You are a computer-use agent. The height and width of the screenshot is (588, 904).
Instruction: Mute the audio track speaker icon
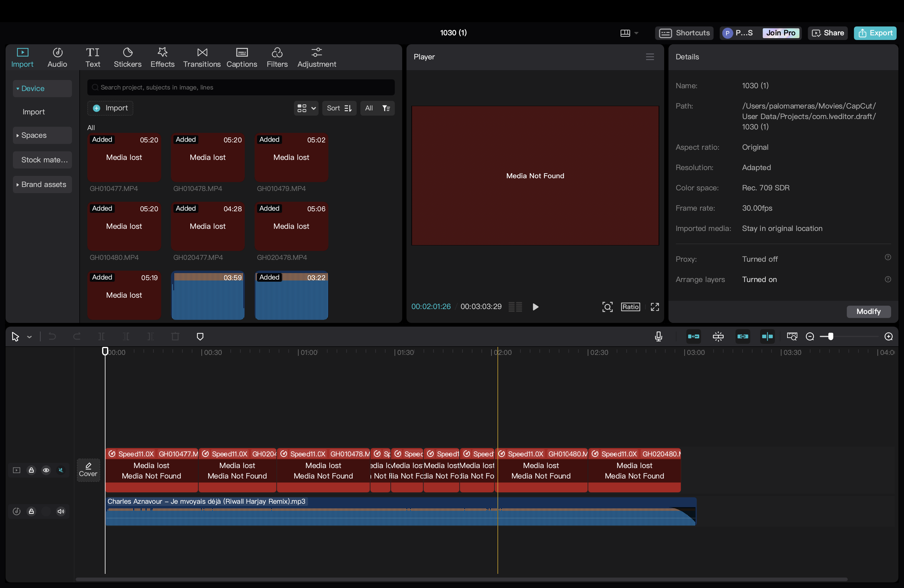pyautogui.click(x=61, y=511)
